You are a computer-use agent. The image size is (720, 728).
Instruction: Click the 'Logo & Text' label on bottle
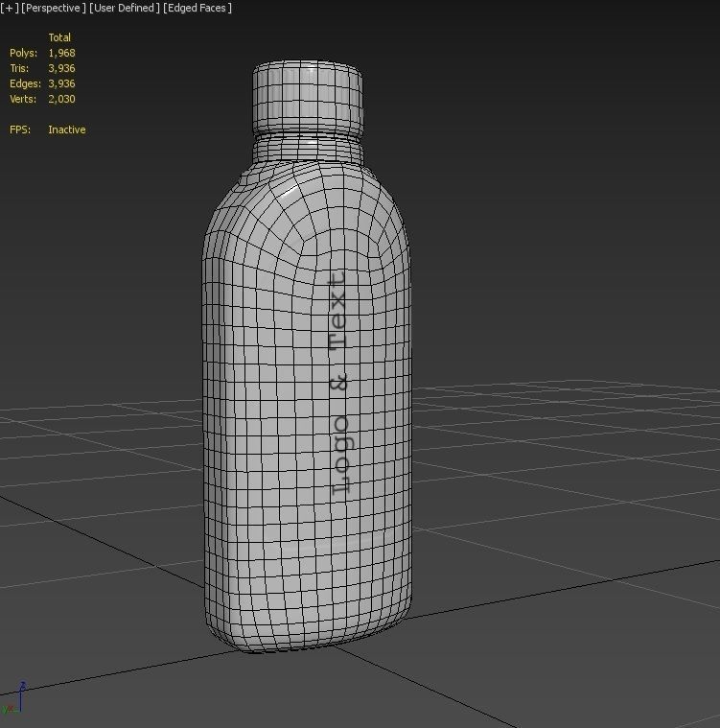coord(342,383)
